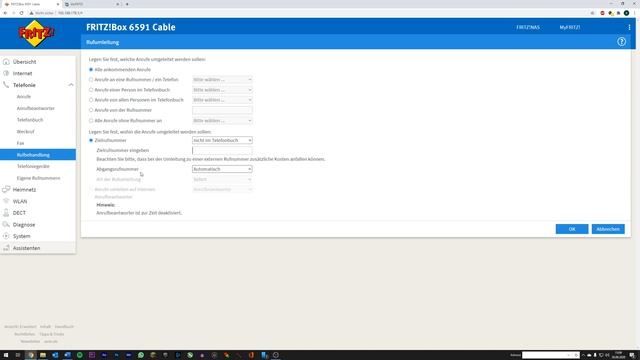The height and width of the screenshot is (360, 640).
Task: Open WhatsApp from the taskbar
Action: 141,355
